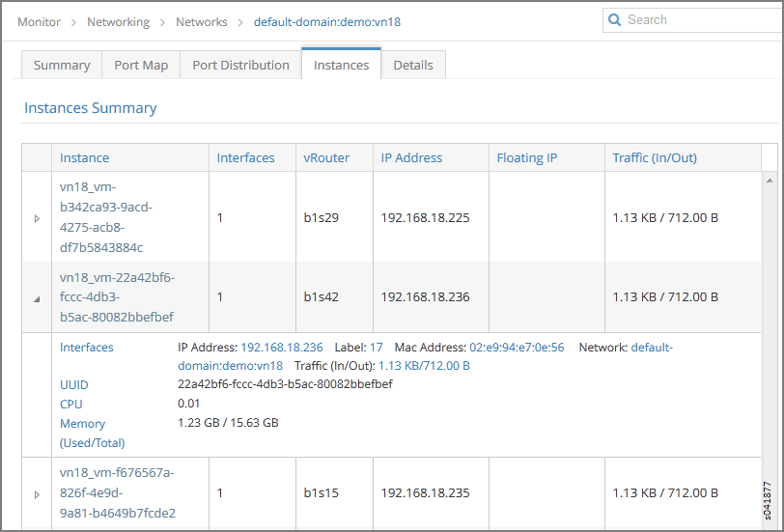Expand the vn18_vm-f676567a instance row
This screenshot has height=532, width=784.
click(x=38, y=494)
